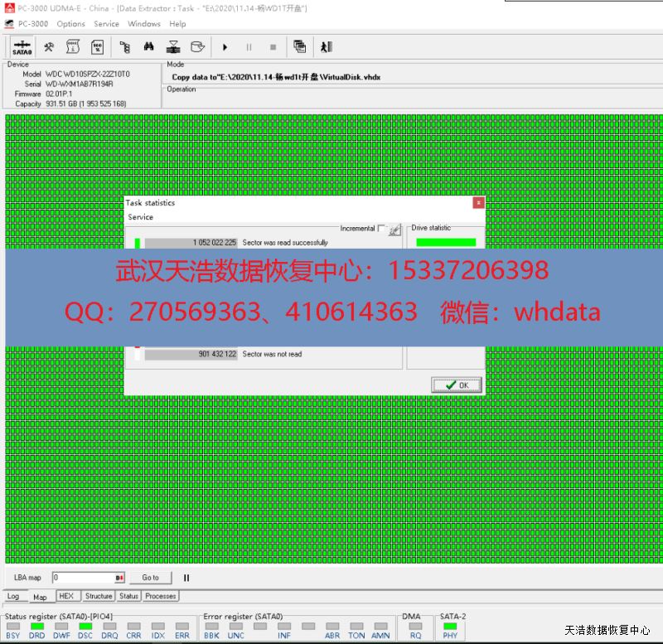Open the Windows menu
This screenshot has height=644, width=663.
pyautogui.click(x=144, y=24)
